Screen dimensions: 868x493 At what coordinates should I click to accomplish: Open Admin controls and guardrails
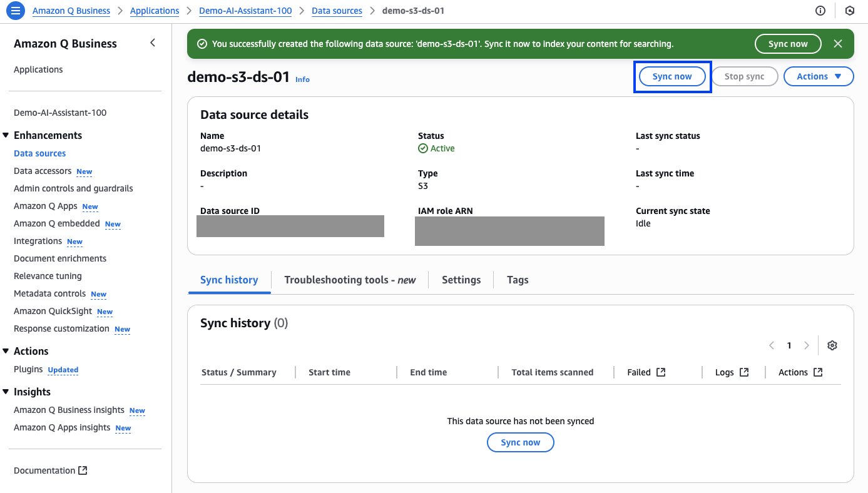73,188
